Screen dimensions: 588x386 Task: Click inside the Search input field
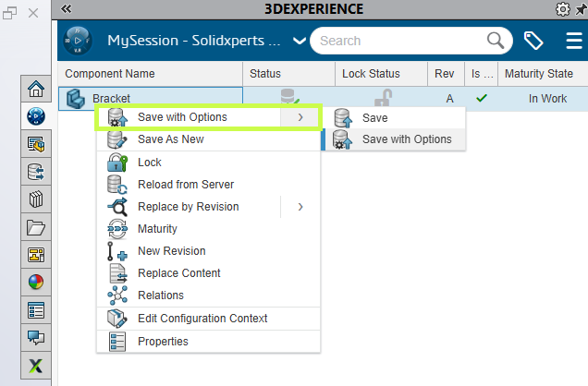pos(398,41)
